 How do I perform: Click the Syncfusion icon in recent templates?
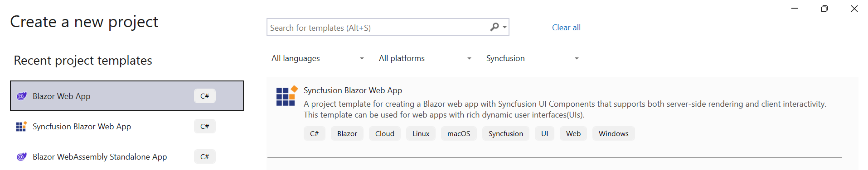tap(21, 126)
